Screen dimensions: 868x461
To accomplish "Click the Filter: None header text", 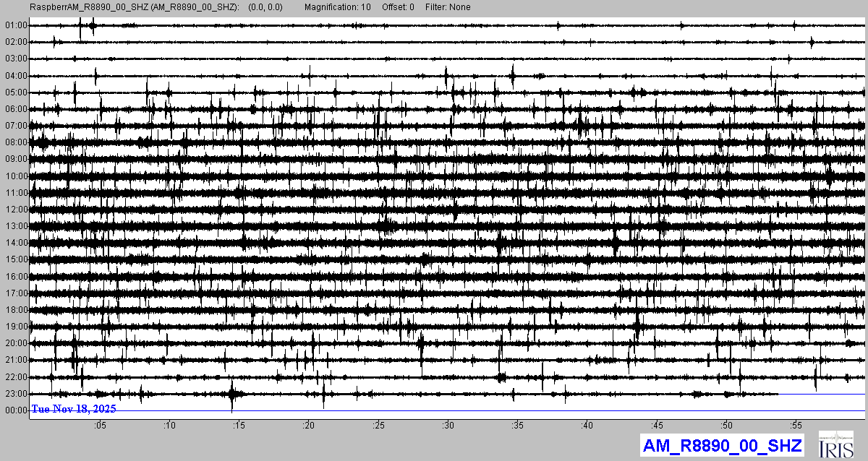I will (448, 7).
